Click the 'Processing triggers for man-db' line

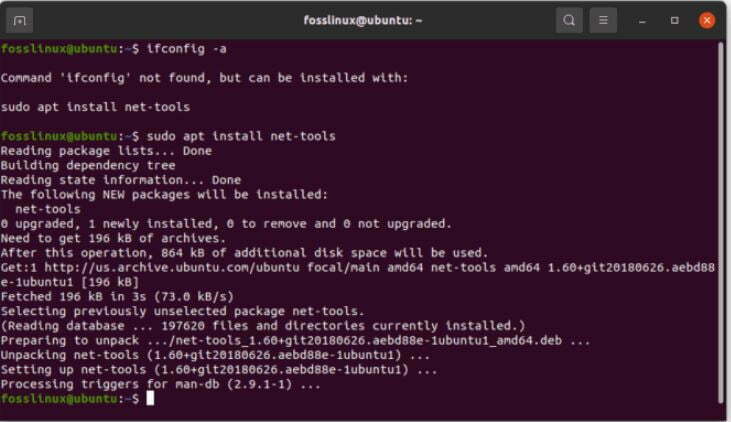pyautogui.click(x=160, y=384)
